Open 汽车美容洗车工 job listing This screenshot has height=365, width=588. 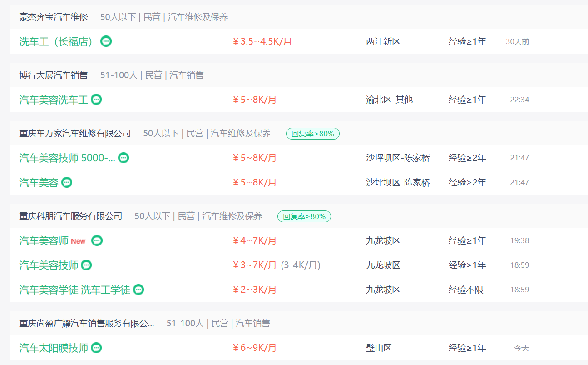coord(53,100)
